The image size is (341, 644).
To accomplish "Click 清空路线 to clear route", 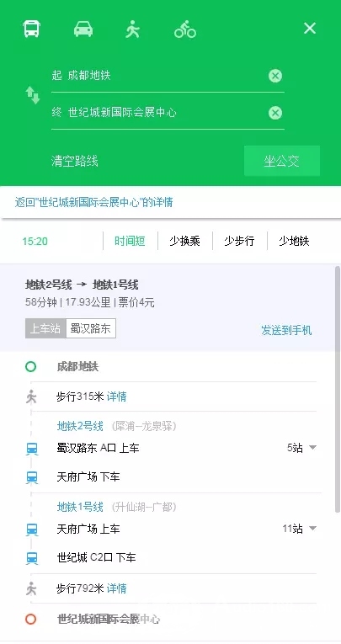I will pos(75,161).
